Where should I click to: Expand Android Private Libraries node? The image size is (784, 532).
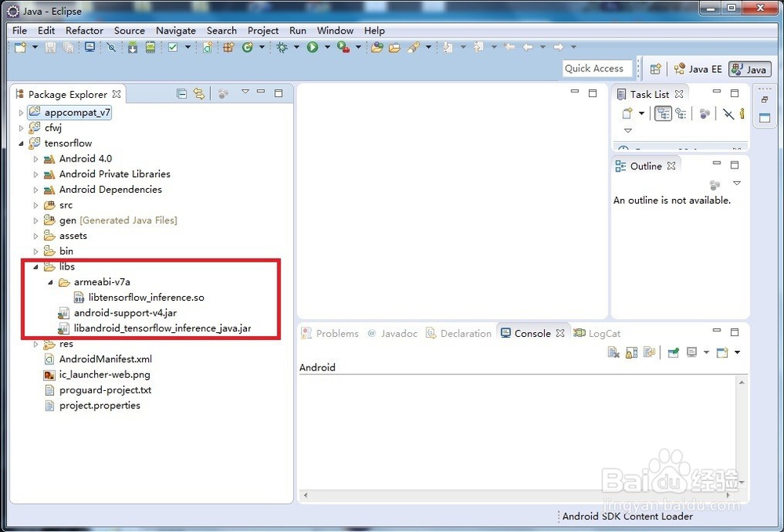coord(35,175)
